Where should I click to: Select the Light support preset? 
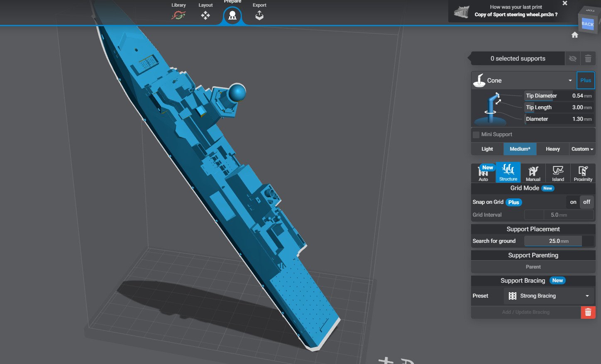(x=487, y=149)
